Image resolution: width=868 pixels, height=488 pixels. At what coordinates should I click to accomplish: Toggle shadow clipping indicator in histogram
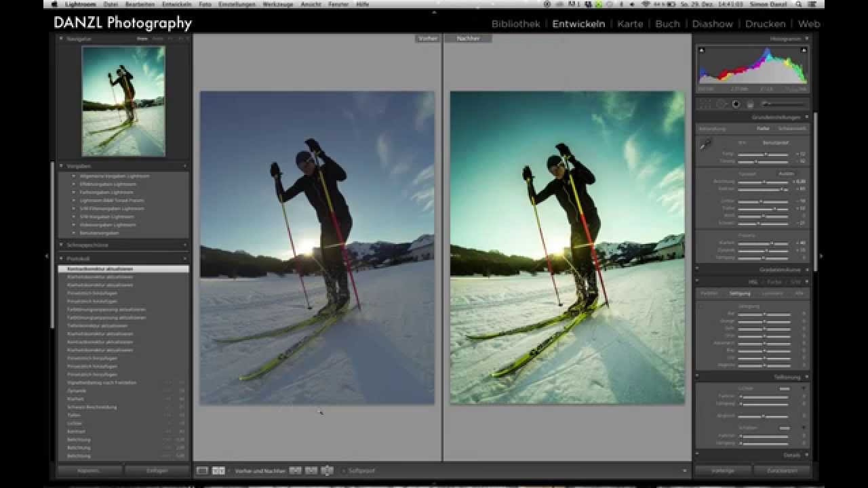[x=701, y=50]
